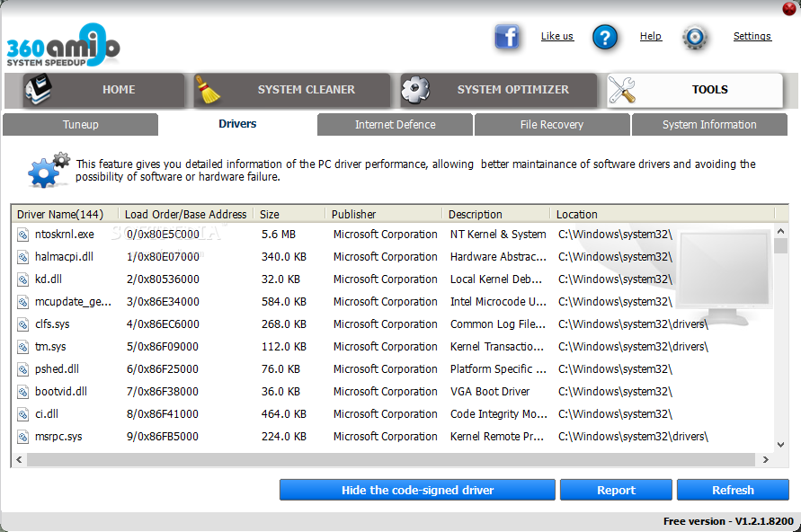Select the kd.dll driver name
Screen dimensions: 801x532
click(49, 279)
